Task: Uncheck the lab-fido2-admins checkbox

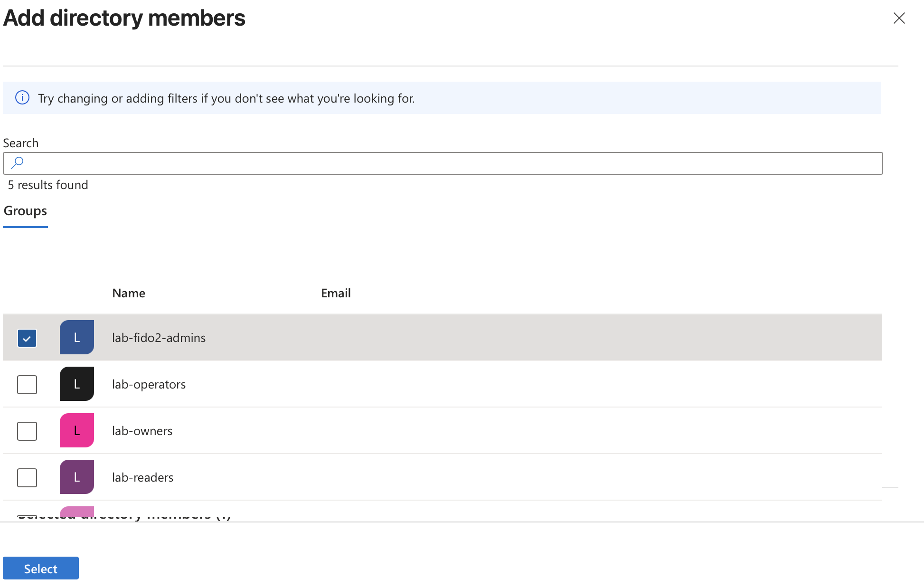Action: pos(27,338)
